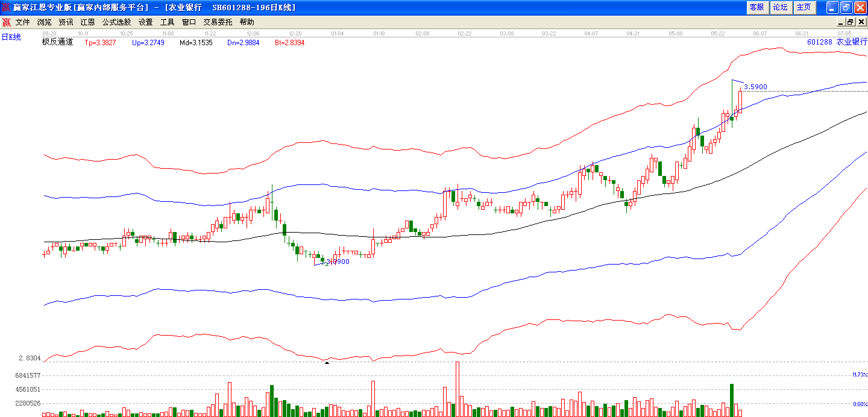Click the 6841577 volume axis label

(x=28, y=375)
